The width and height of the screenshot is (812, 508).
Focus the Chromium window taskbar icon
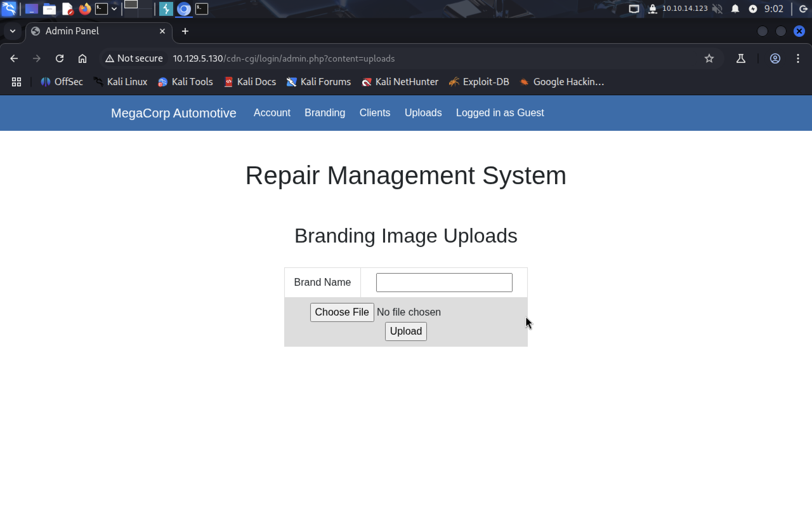[x=184, y=9]
